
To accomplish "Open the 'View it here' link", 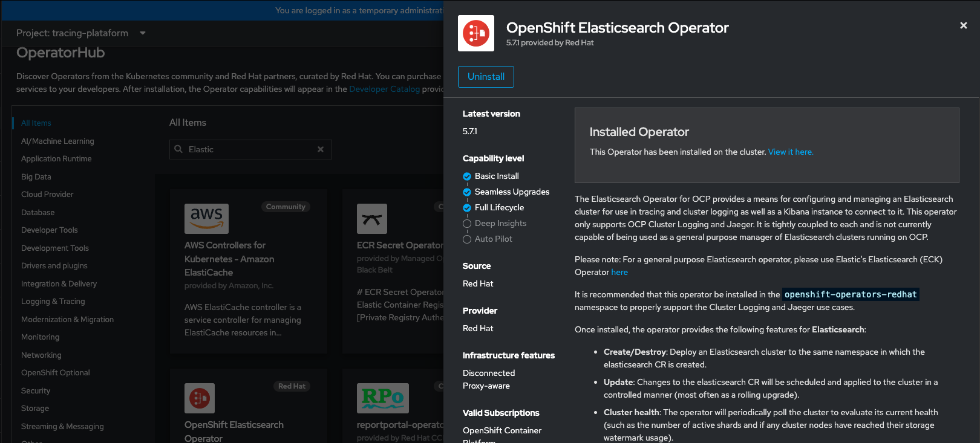I will pos(791,152).
